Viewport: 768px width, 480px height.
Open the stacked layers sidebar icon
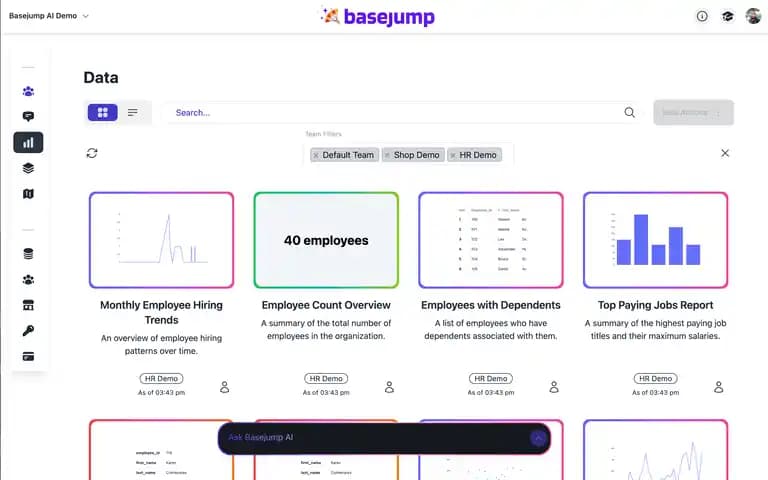[x=28, y=168]
